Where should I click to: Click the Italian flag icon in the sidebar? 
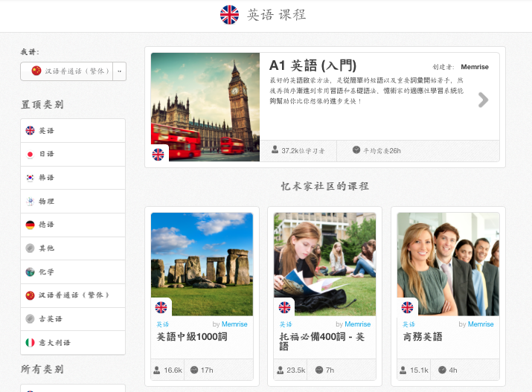tap(30, 342)
